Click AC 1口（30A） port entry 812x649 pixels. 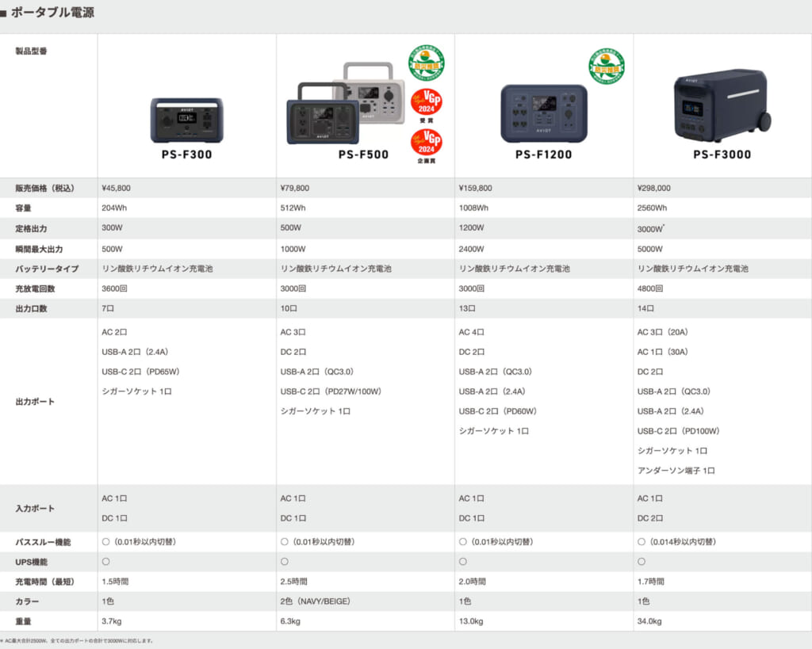(x=663, y=352)
